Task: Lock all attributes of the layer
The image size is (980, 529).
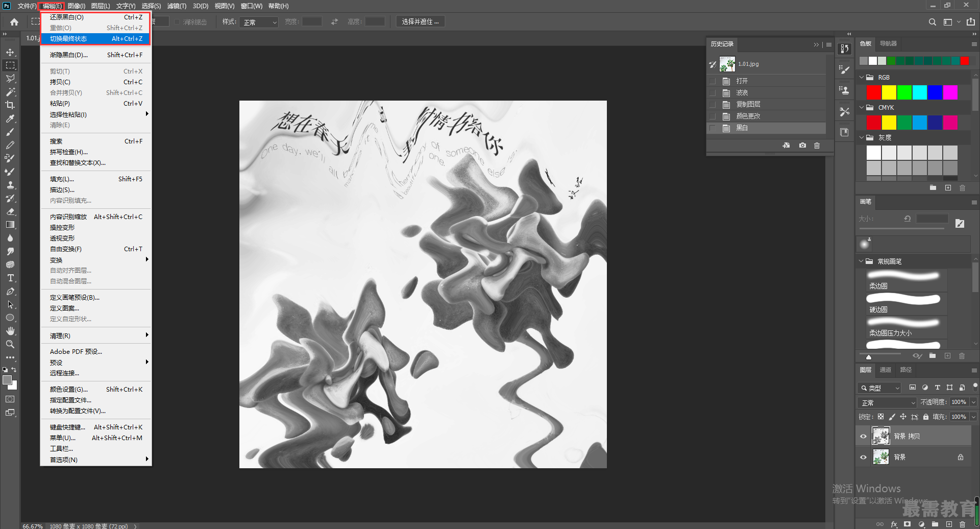Action: pos(925,417)
